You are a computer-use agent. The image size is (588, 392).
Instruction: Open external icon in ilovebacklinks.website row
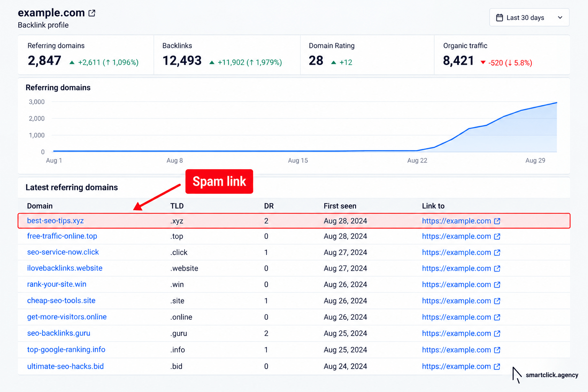(x=497, y=268)
